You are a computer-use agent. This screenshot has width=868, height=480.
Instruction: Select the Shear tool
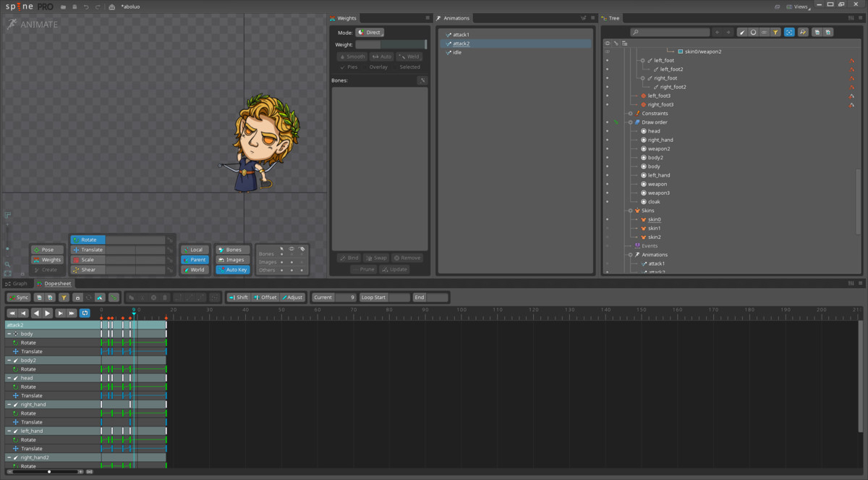(88, 270)
